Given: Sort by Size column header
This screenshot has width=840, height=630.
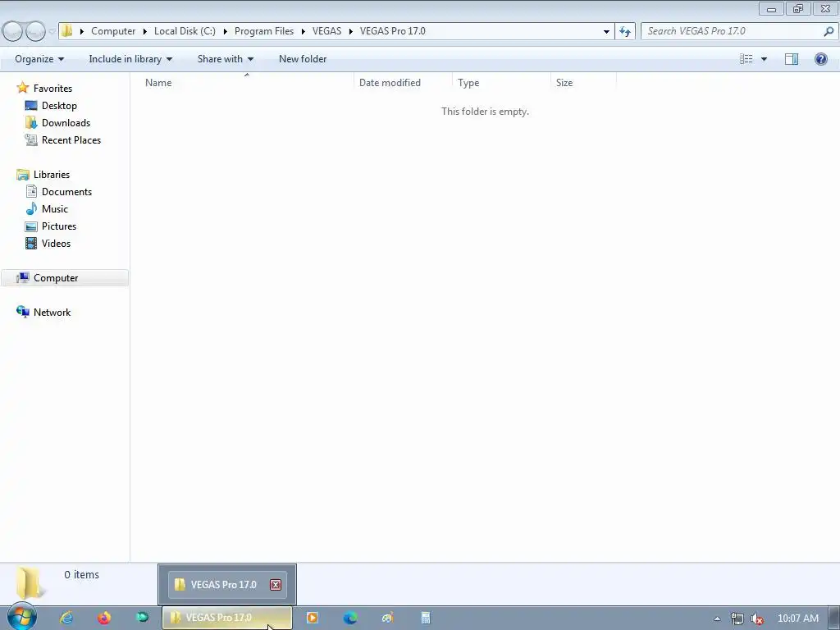Looking at the screenshot, I should pos(583,83).
